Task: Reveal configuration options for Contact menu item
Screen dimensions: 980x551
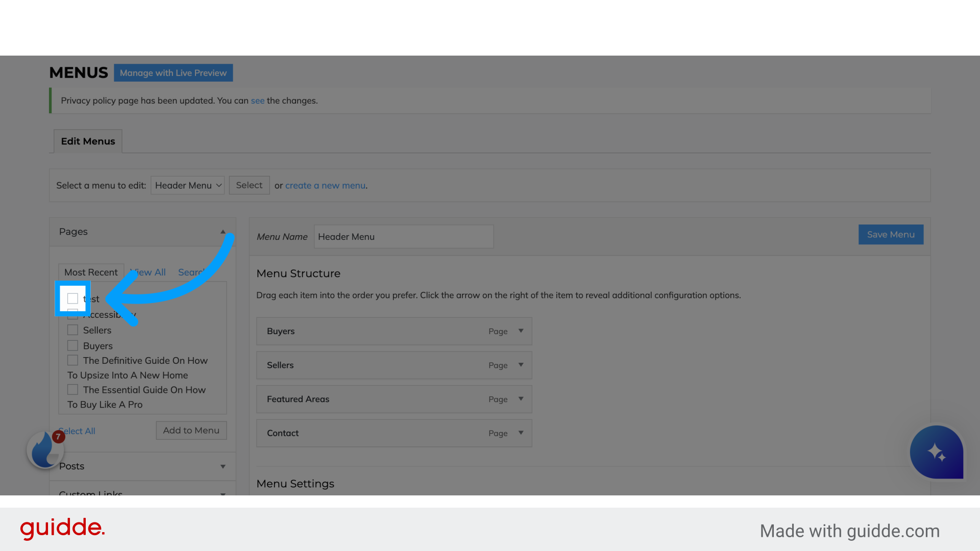Action: click(x=521, y=433)
